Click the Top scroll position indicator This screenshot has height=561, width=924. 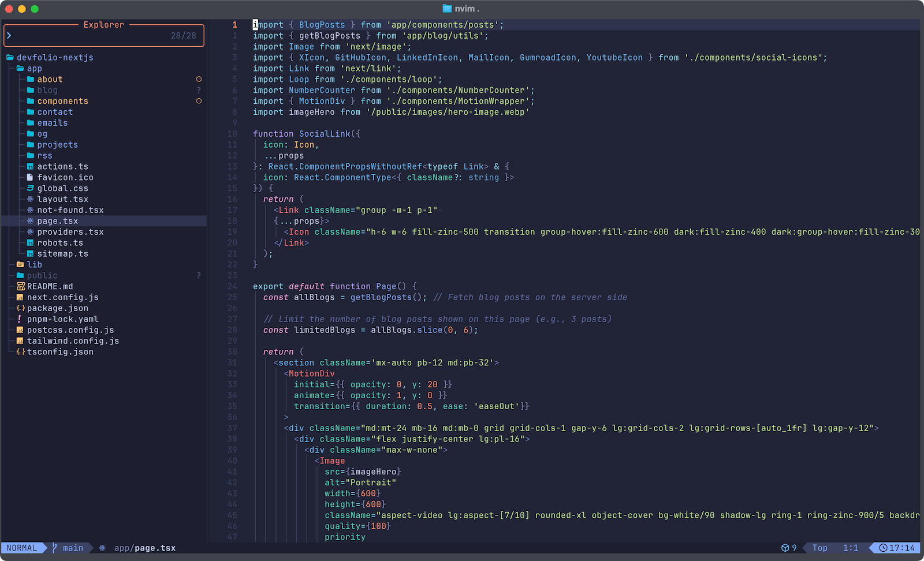(x=820, y=548)
